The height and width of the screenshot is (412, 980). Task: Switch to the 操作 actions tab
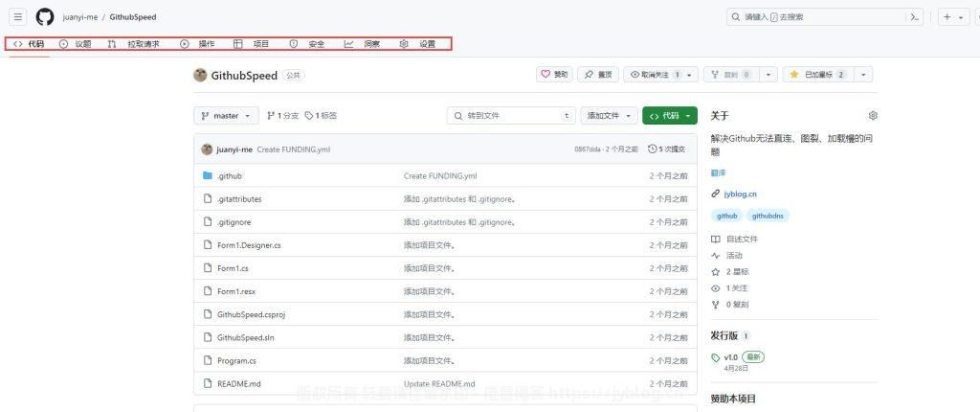(x=197, y=44)
